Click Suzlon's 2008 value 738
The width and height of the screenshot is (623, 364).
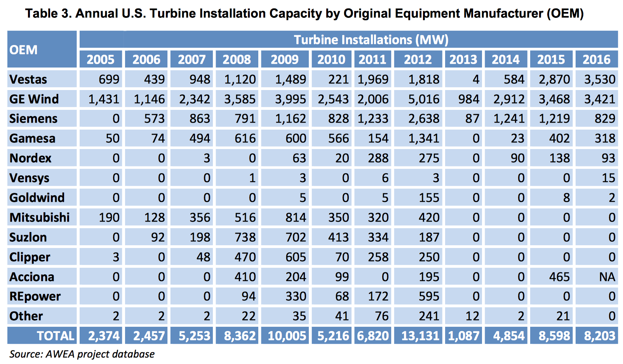(245, 237)
